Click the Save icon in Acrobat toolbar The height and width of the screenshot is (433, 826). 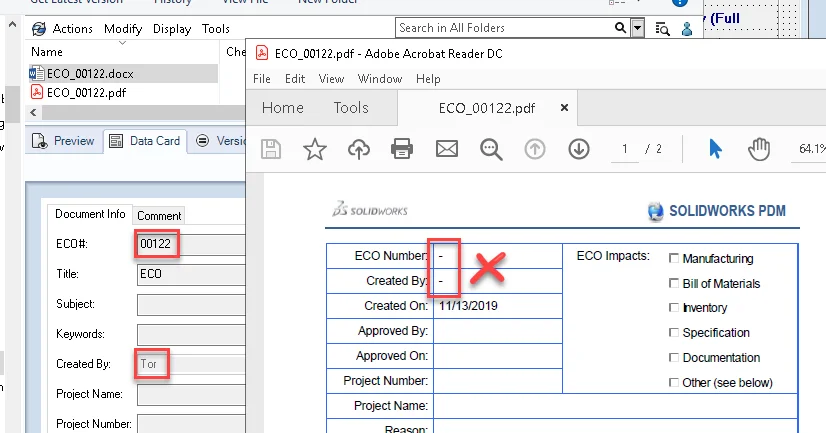click(271, 149)
